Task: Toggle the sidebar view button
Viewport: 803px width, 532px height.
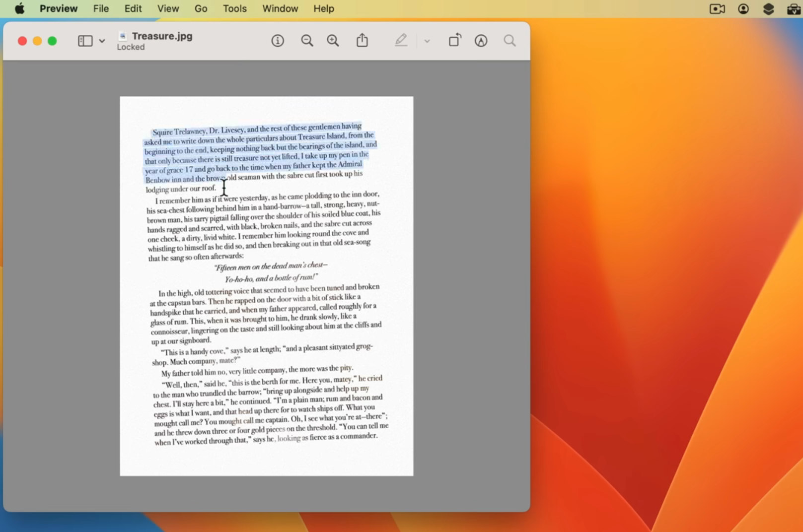Action: tap(85, 41)
